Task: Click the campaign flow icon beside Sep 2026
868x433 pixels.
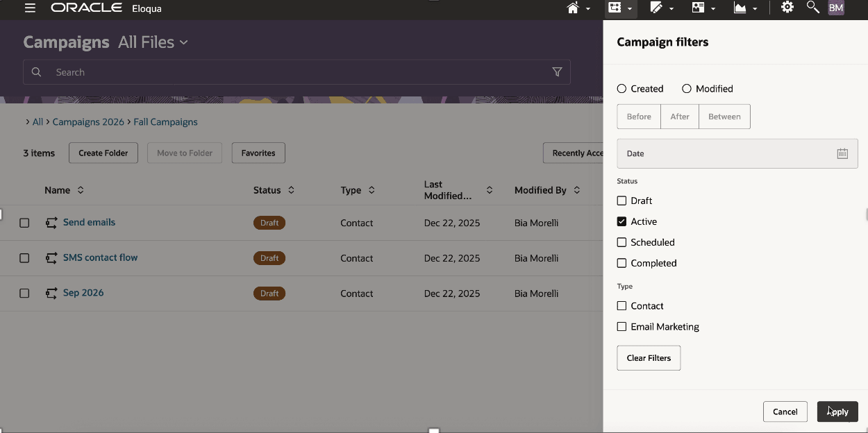Action: point(51,294)
